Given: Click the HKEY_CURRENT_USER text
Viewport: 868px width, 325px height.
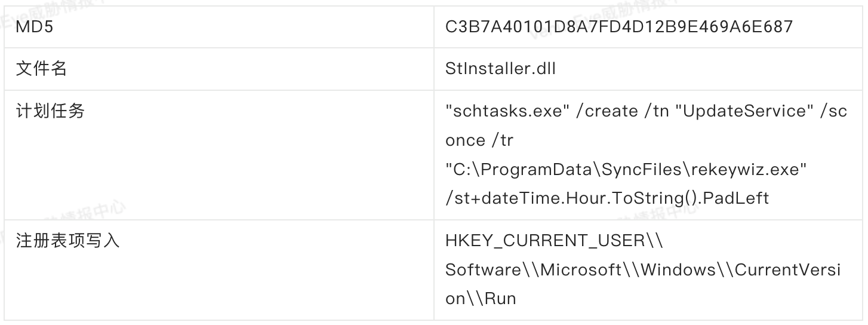Looking at the screenshot, I should (x=546, y=241).
